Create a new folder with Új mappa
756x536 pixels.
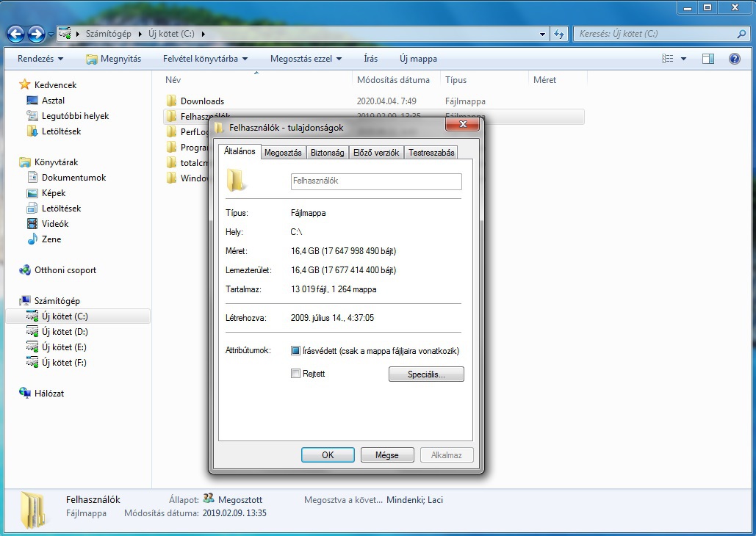(x=418, y=59)
